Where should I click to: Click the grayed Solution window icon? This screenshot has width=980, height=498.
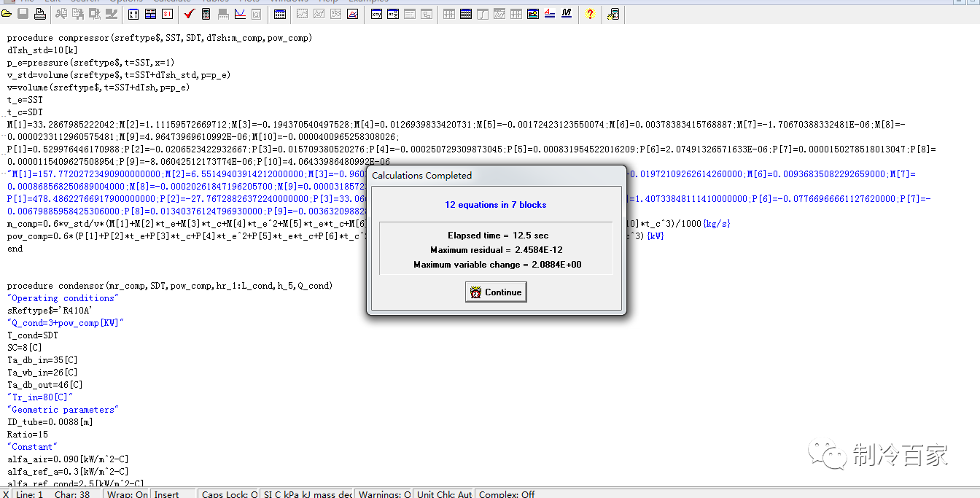(410, 14)
